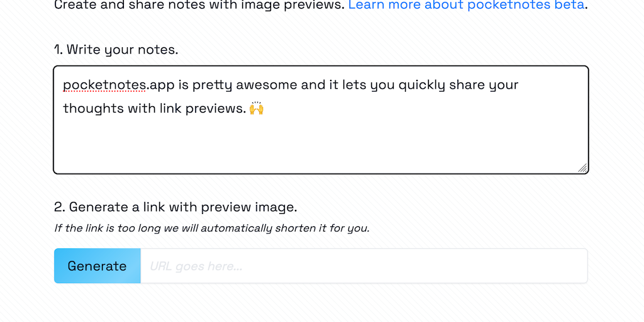Click the Write your notes heading
The image size is (644, 322).
(x=116, y=49)
